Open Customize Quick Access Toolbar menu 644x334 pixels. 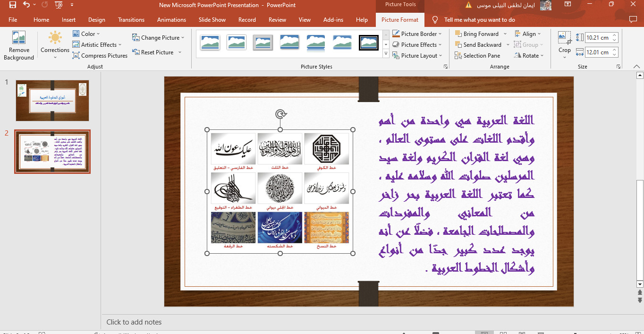(x=72, y=5)
